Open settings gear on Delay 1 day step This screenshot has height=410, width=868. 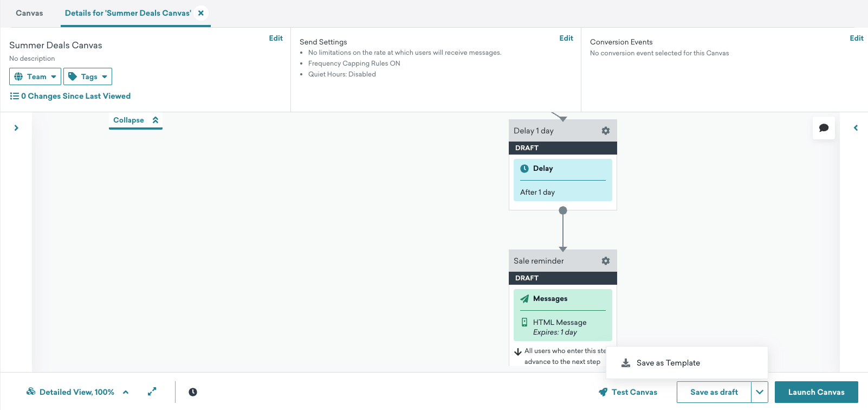tap(606, 131)
